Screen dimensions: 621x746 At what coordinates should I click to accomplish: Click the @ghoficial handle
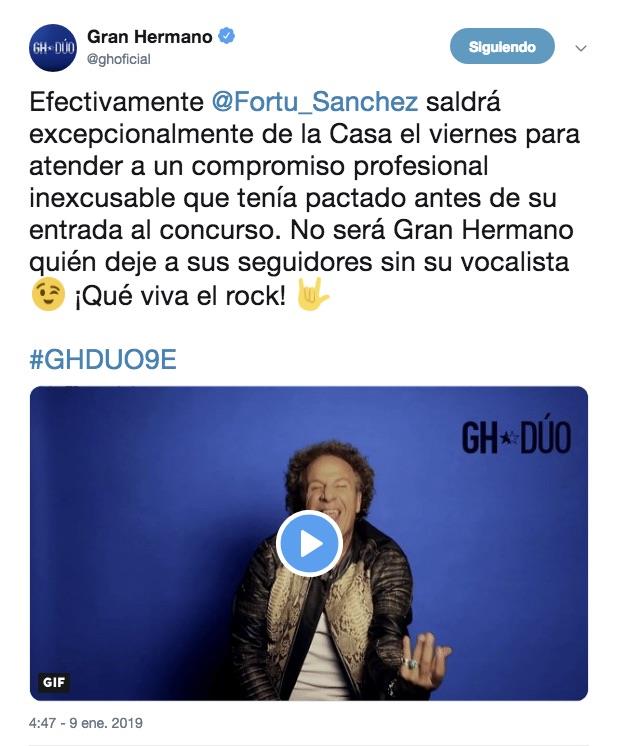click(x=118, y=59)
